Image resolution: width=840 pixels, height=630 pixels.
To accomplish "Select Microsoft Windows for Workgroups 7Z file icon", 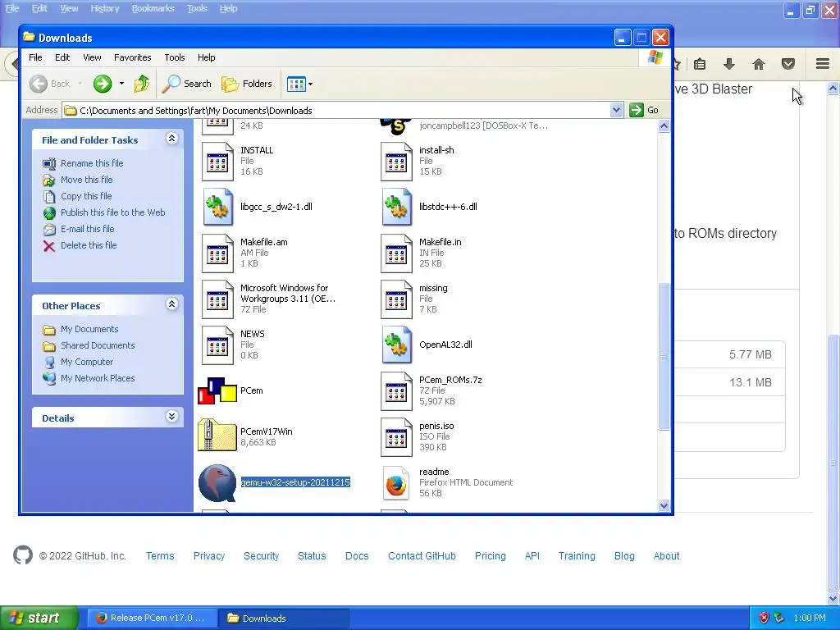I will (x=217, y=299).
